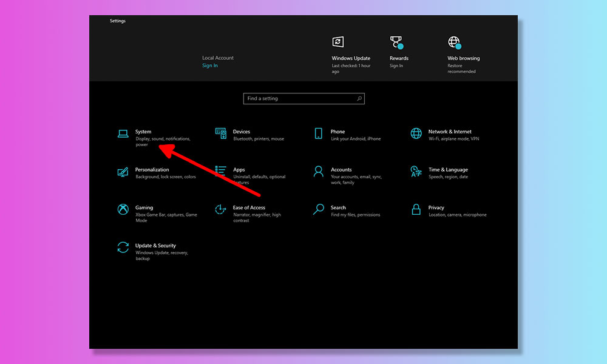Click Sign In under Rewards
This screenshot has width=607, height=364.
pyautogui.click(x=396, y=66)
